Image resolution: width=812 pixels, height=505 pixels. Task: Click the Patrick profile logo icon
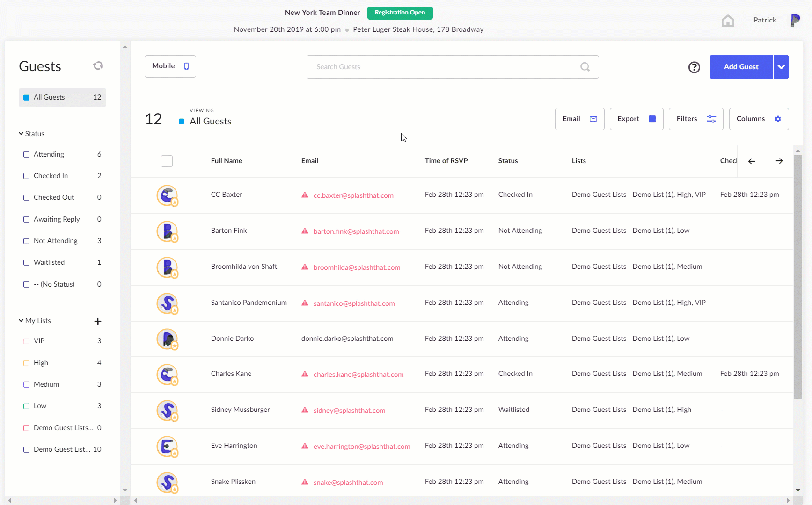(795, 20)
